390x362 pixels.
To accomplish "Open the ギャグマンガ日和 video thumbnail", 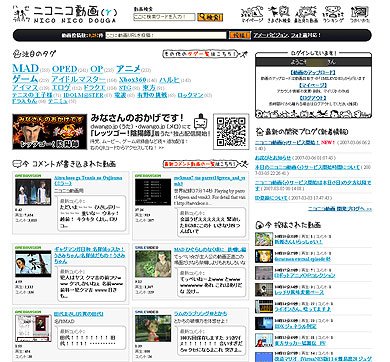I will pos(33,264).
